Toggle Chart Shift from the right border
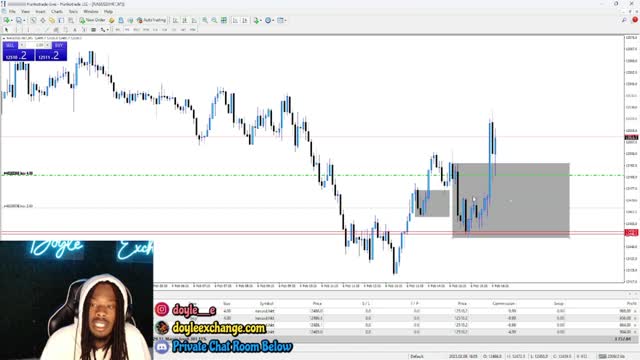 [x=244, y=20]
